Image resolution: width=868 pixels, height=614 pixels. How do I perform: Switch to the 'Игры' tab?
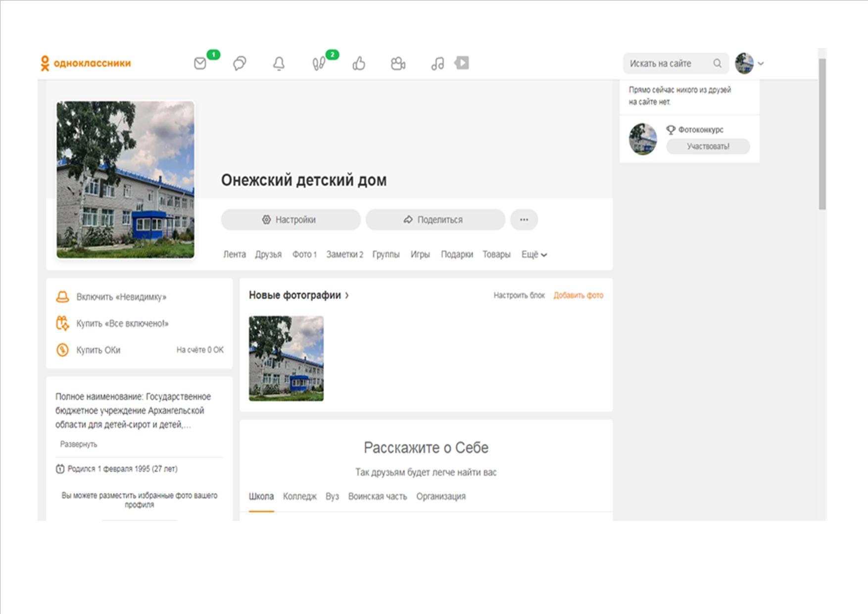pyautogui.click(x=420, y=255)
